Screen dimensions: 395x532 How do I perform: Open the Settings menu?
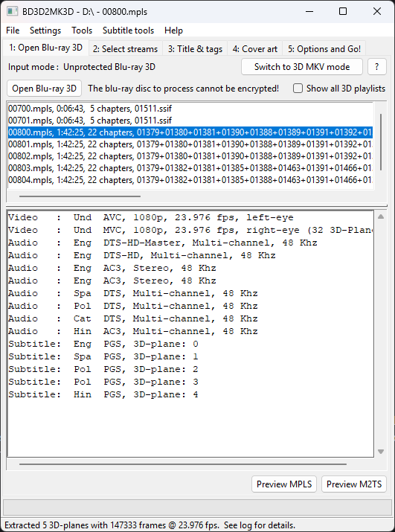[x=45, y=31]
